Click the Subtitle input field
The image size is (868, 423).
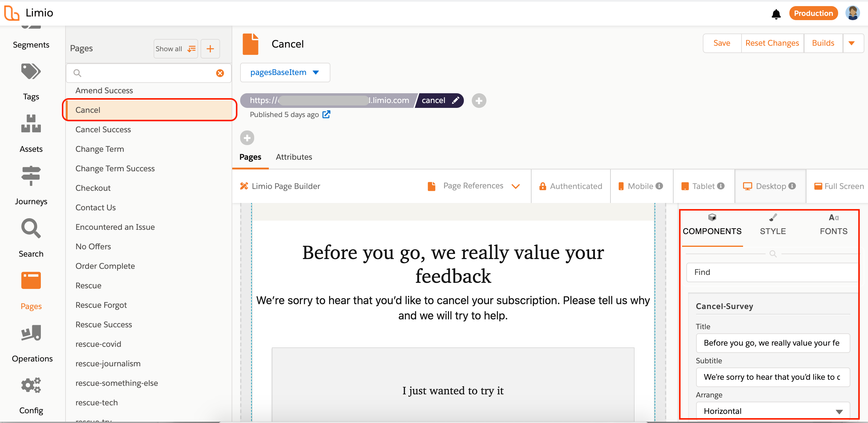773,377
